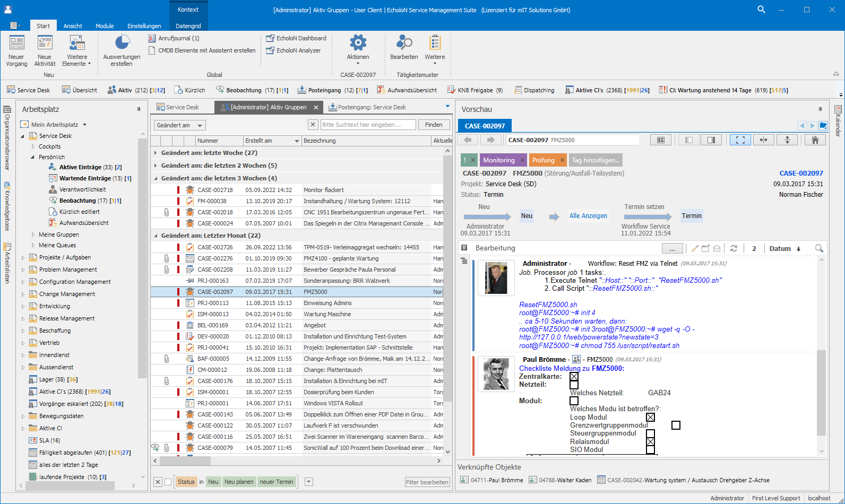
Task: Toggle the status filter checkbox
Action: [x=168, y=482]
